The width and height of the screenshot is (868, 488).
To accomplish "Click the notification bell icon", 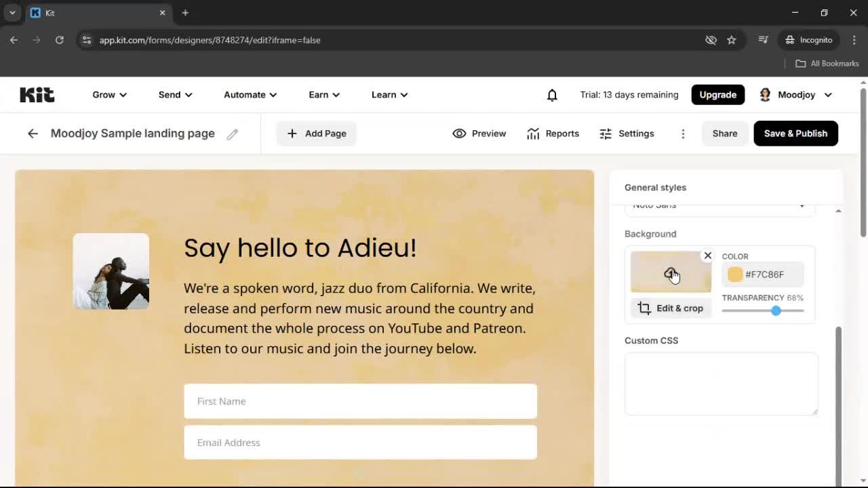I will coord(551,95).
